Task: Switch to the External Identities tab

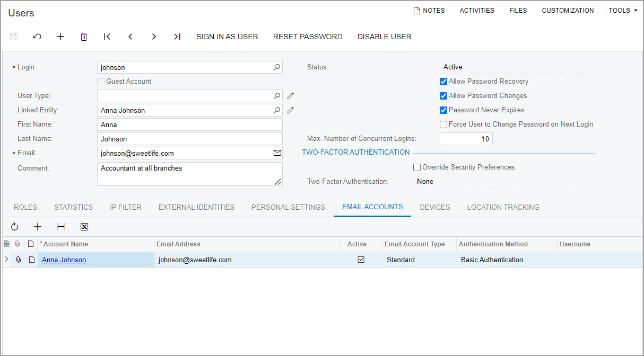Action: point(196,207)
